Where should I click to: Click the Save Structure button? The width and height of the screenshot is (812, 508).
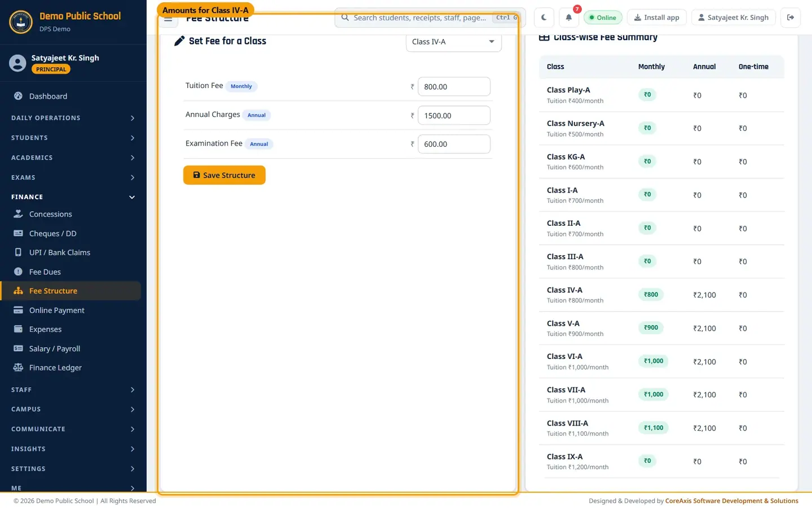tap(224, 175)
